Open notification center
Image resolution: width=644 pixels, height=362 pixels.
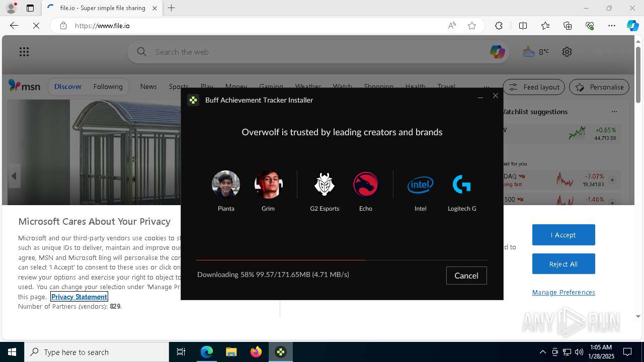[x=627, y=352]
